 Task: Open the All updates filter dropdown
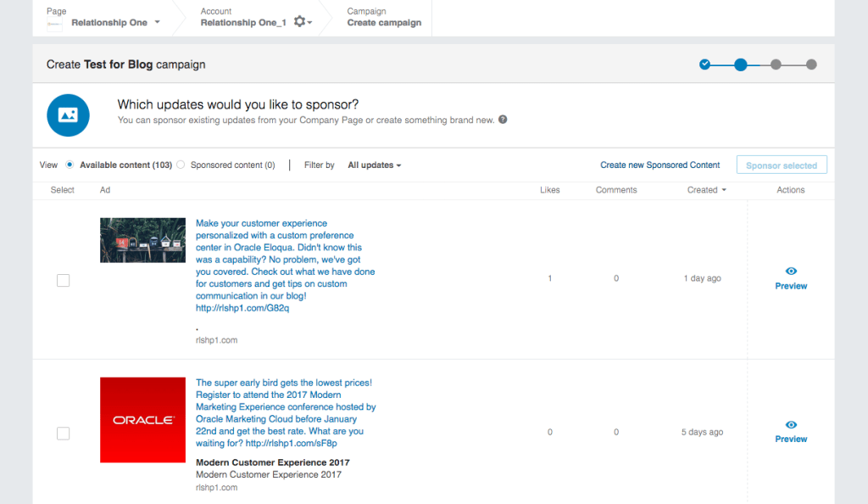coord(374,165)
